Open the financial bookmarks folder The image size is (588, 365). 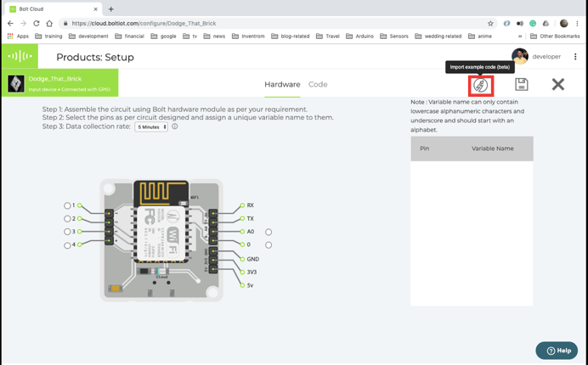click(x=130, y=36)
